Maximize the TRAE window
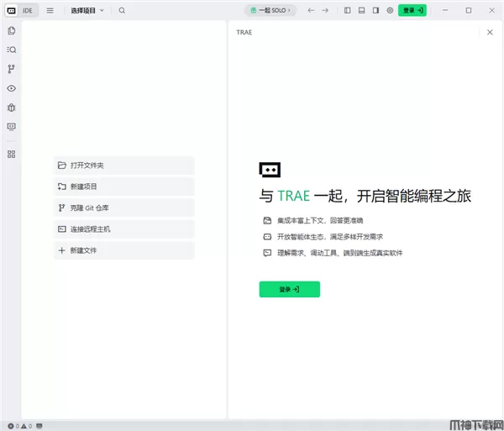This screenshot has height=431, width=504. [469, 11]
